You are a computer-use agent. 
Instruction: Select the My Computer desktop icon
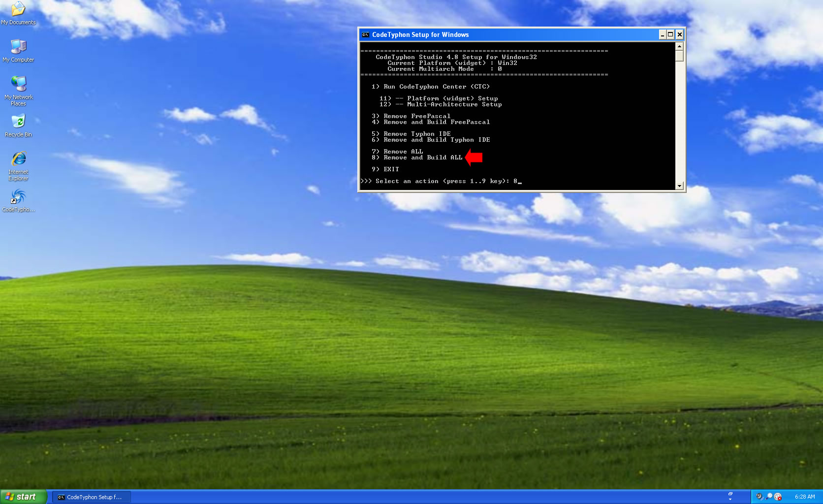pyautogui.click(x=18, y=51)
